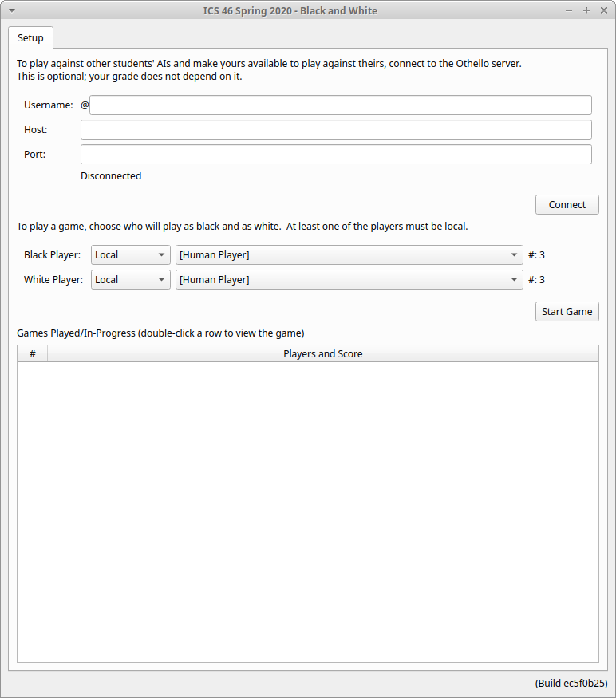Click the Start Game button
Image resolution: width=616 pixels, height=698 pixels.
tap(567, 312)
